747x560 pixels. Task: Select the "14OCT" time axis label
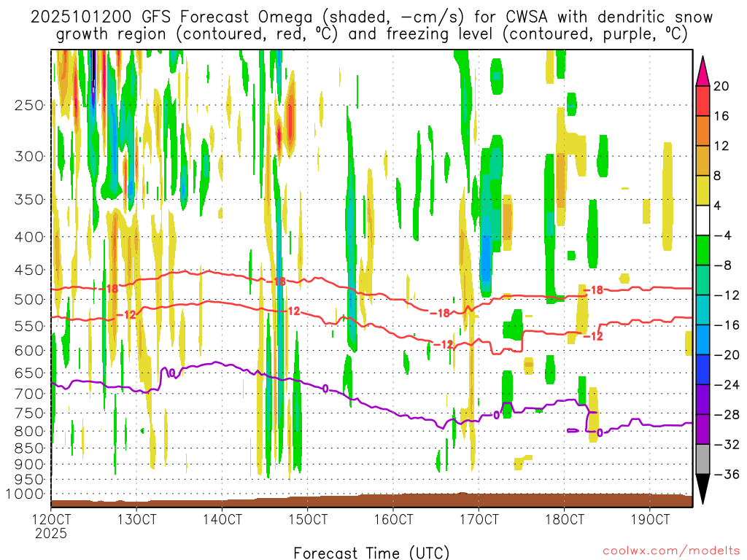coord(222,519)
